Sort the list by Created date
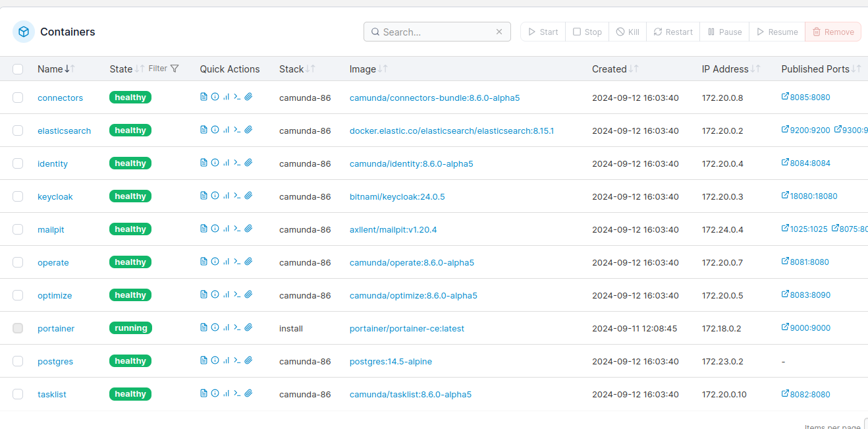This screenshot has height=429, width=868. tap(609, 69)
